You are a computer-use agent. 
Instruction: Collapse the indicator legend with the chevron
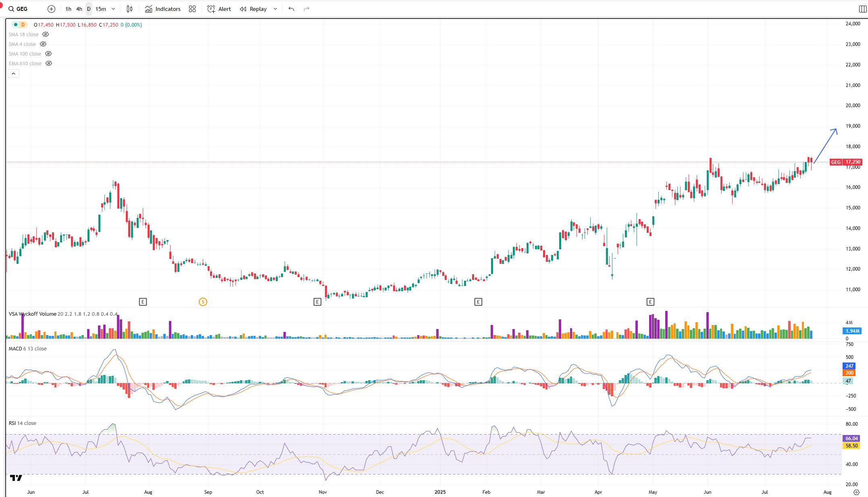click(13, 73)
